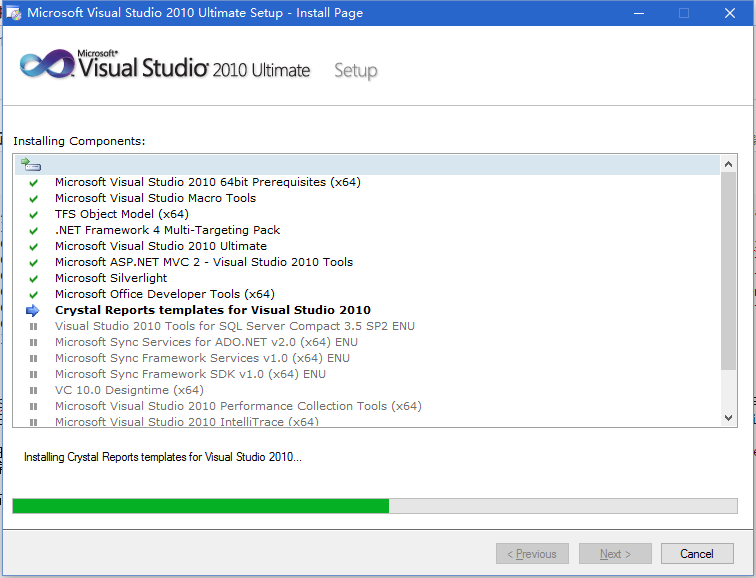Select the Microsoft Visual Studio 2010 Ultimate list entry
756x578 pixels.
coord(161,246)
